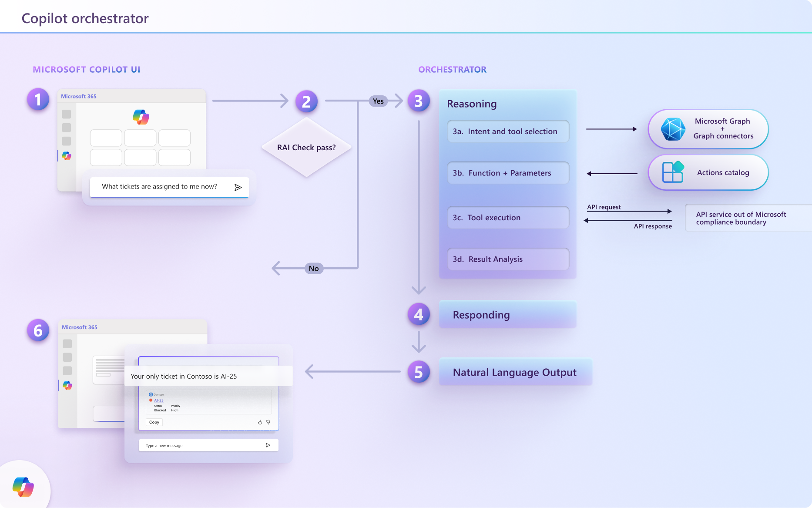Screen dimensions: 812x508
Task: Click the 'High' priority value
Action: point(174,410)
